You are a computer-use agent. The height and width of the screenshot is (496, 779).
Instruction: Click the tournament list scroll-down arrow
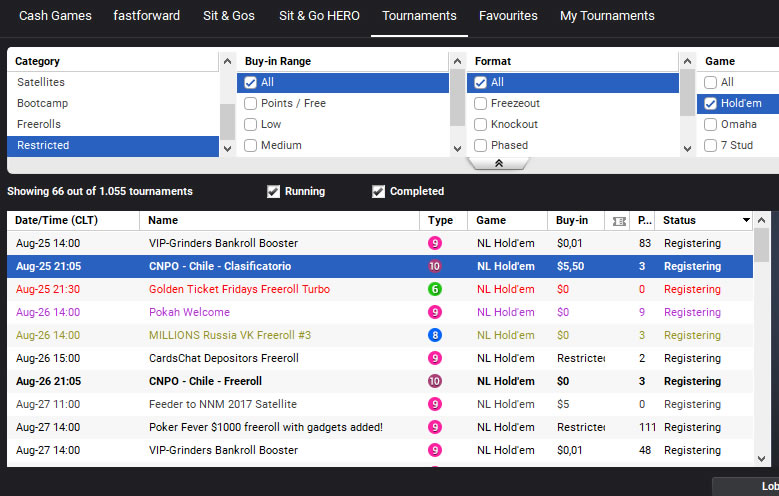coord(762,459)
